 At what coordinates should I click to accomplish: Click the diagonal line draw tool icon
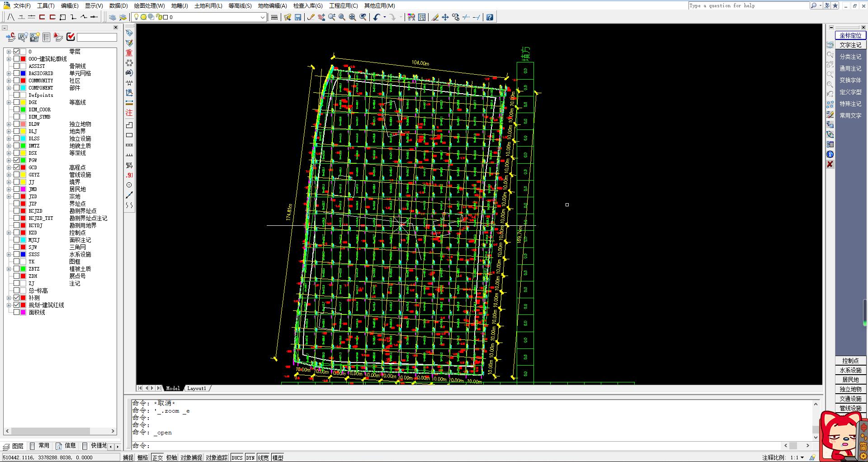129,195
